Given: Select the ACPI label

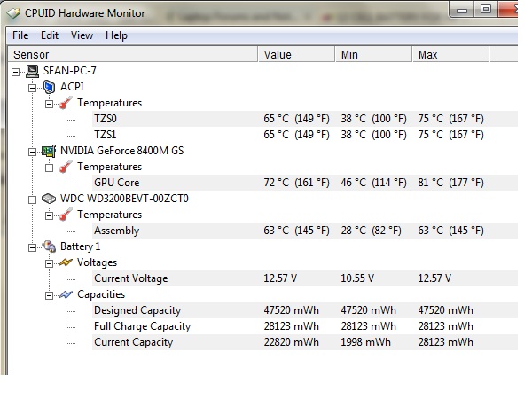Looking at the screenshot, I should 72,87.
